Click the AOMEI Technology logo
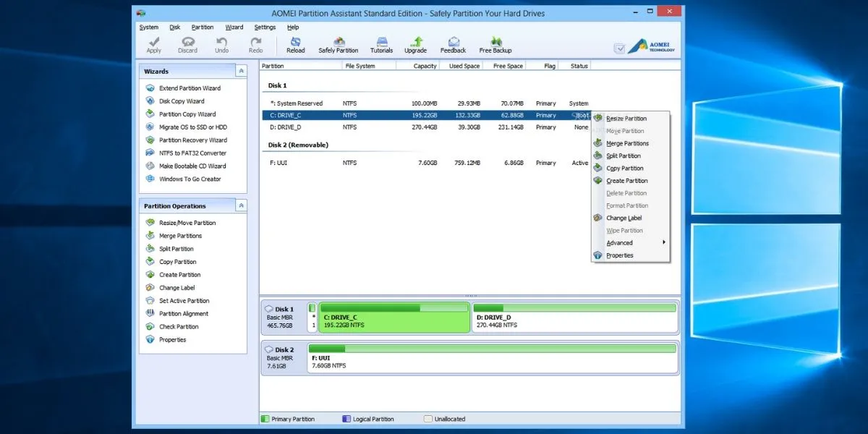 (x=652, y=46)
